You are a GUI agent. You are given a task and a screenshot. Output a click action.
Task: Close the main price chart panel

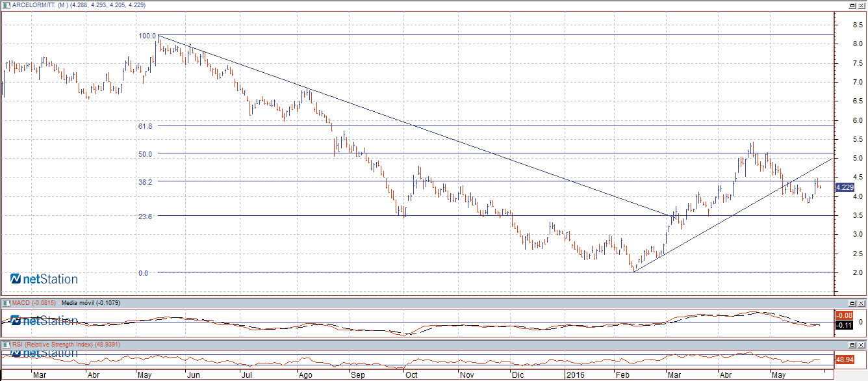point(862,5)
